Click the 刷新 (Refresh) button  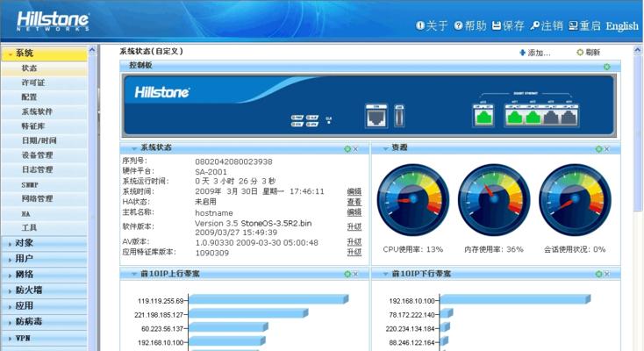point(588,52)
